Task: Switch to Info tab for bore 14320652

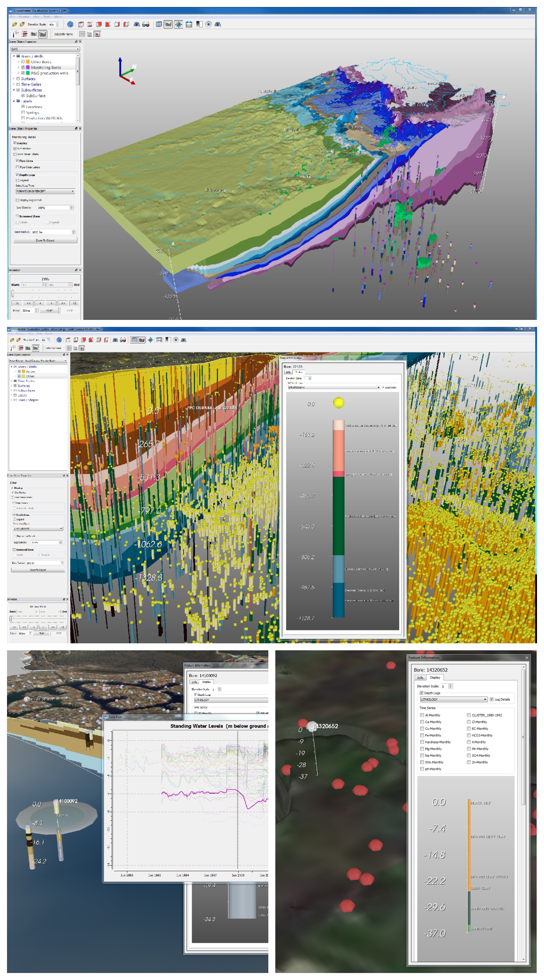Action: pyautogui.click(x=420, y=678)
